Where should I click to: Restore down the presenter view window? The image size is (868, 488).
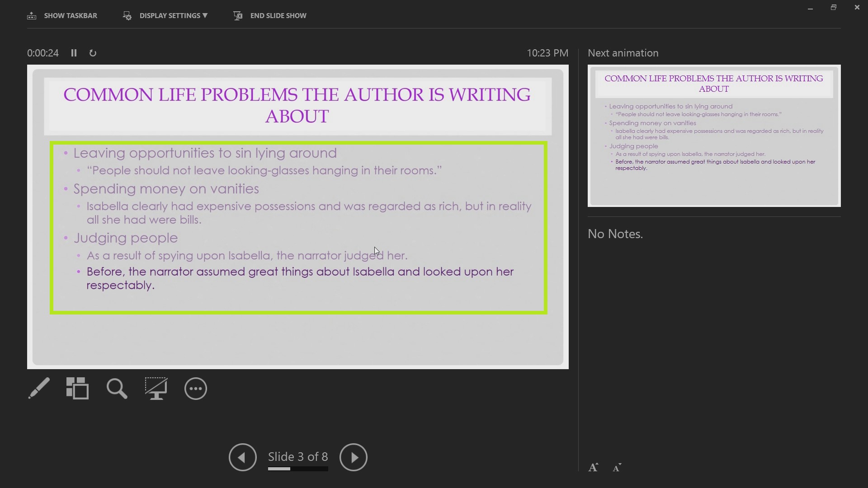click(834, 8)
